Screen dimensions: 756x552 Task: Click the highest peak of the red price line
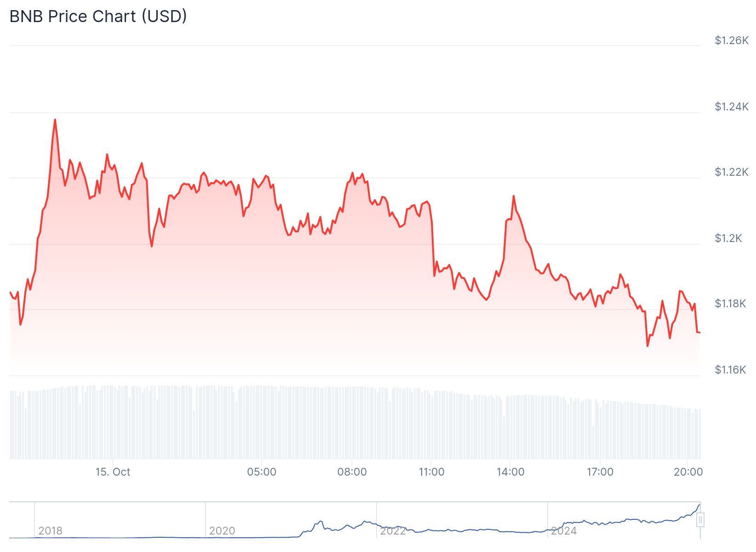55,120
